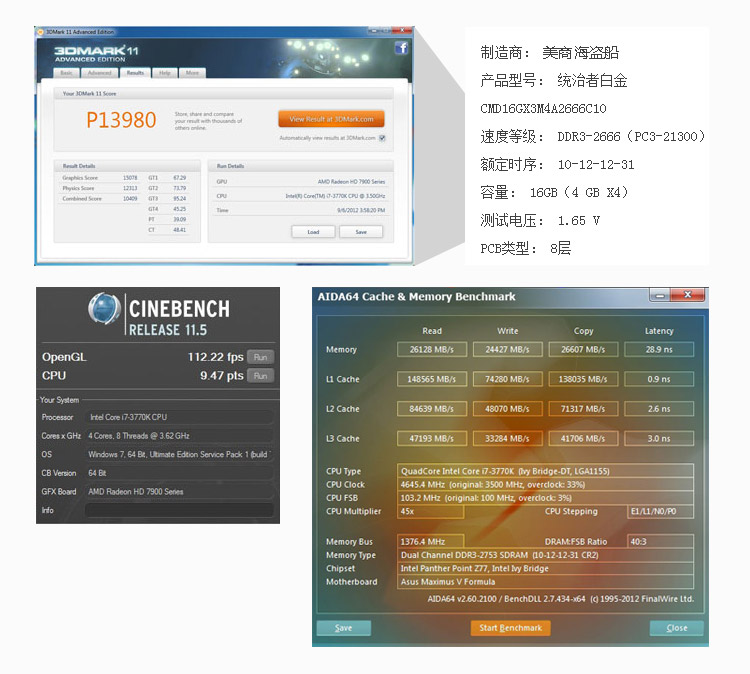Click CPU Clock value 4645.4 MHz

click(545, 485)
